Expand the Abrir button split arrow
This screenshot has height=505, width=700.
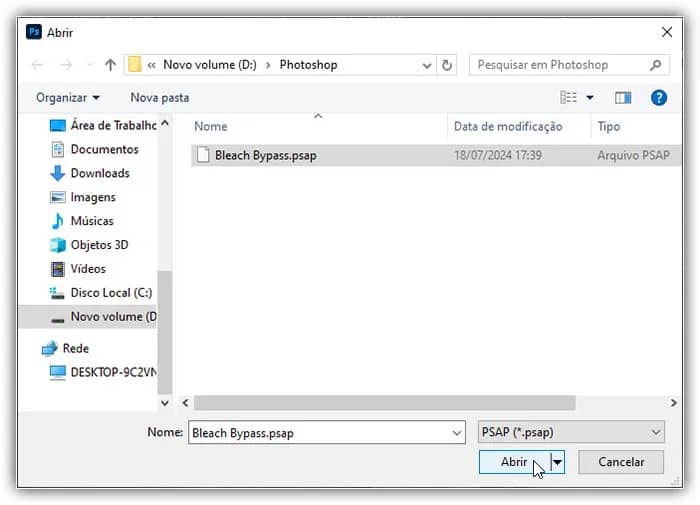tap(558, 462)
